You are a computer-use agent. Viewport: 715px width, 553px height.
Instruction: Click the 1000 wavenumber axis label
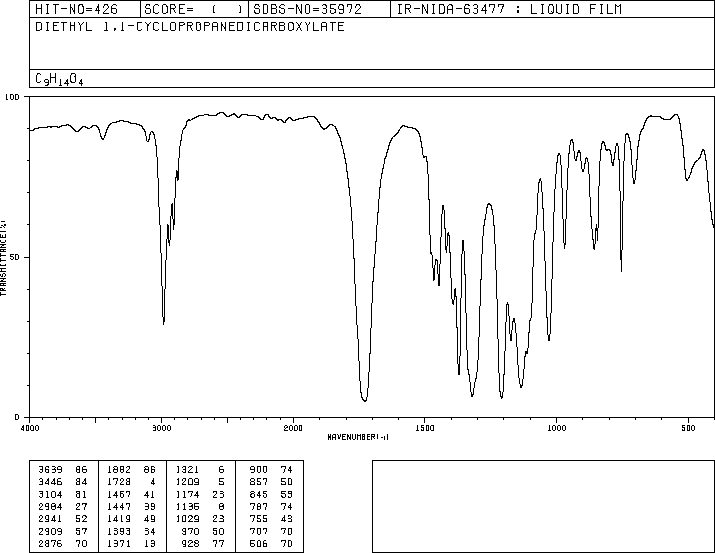tap(556, 428)
